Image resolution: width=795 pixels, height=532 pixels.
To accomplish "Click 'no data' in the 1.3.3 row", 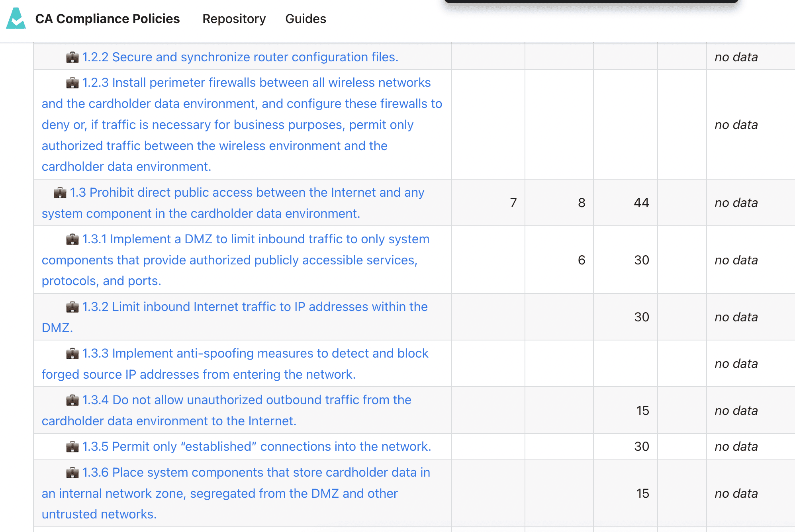I will [736, 364].
